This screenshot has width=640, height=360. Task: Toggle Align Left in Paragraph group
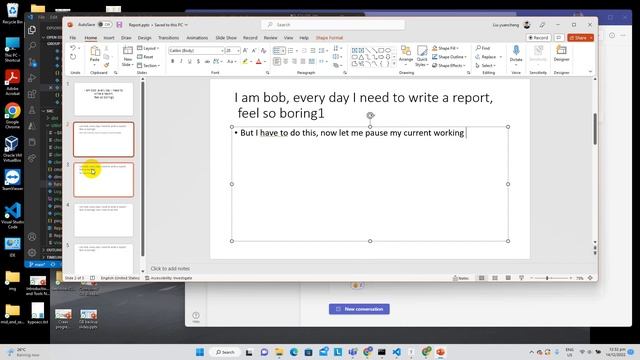point(277,61)
